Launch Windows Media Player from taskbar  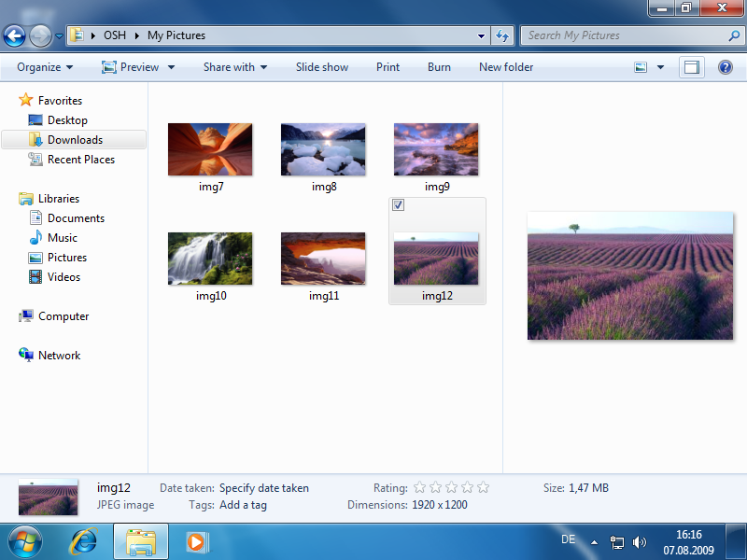196,541
